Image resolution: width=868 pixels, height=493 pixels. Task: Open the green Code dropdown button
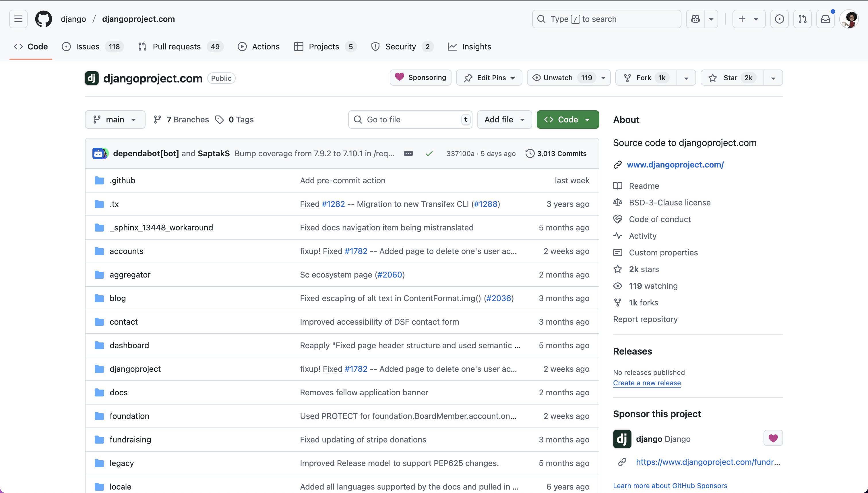tap(568, 120)
